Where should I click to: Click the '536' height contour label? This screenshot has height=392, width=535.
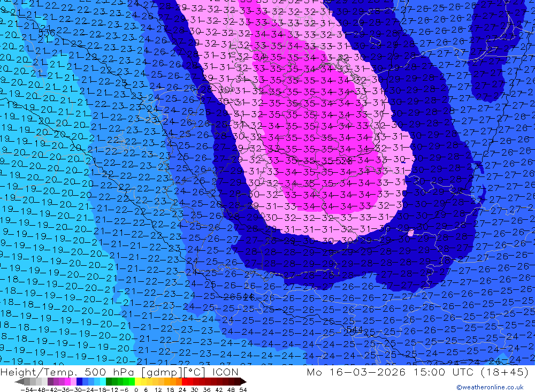[x=47, y=33]
